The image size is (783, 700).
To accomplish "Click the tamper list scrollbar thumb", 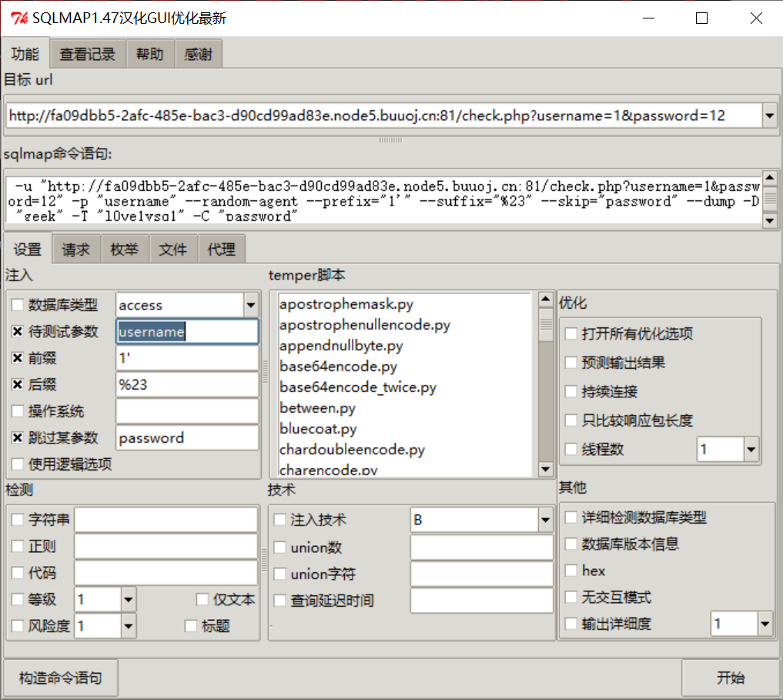I will [545, 324].
